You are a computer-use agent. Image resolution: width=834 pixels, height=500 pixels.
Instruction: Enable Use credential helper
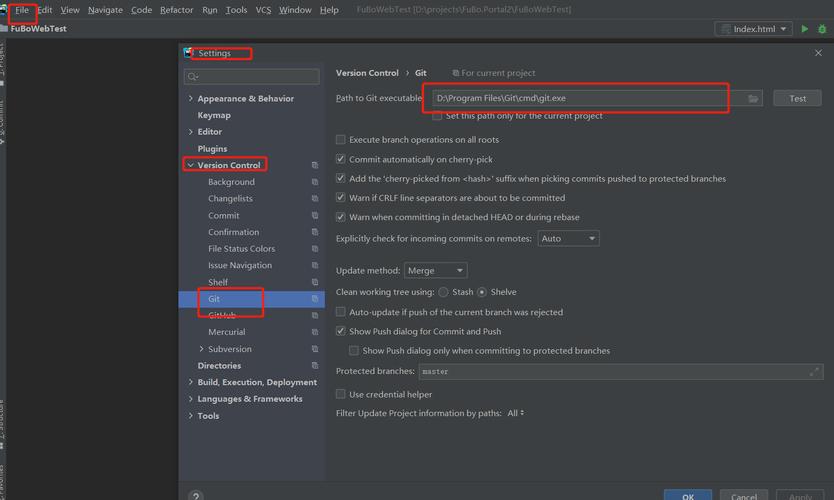tap(340, 394)
